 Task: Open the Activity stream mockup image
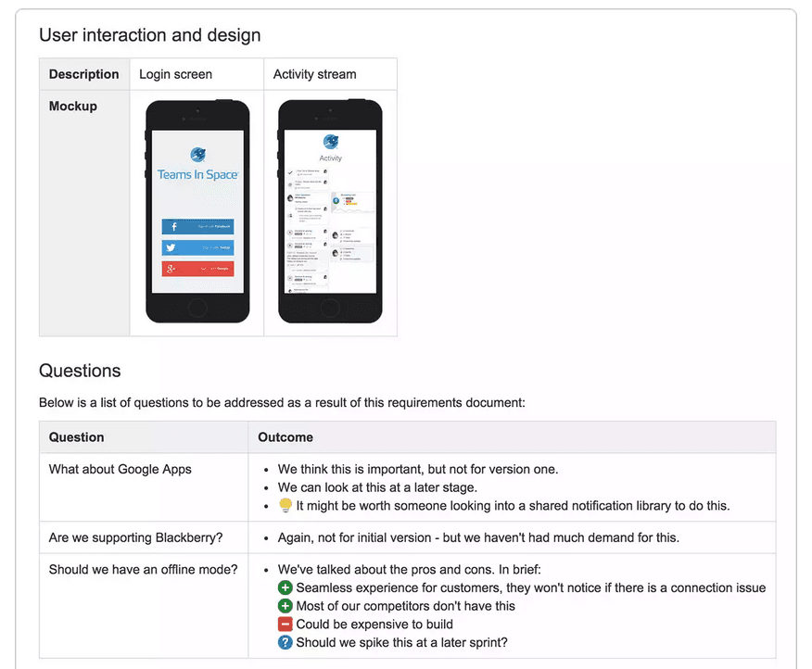(x=331, y=211)
